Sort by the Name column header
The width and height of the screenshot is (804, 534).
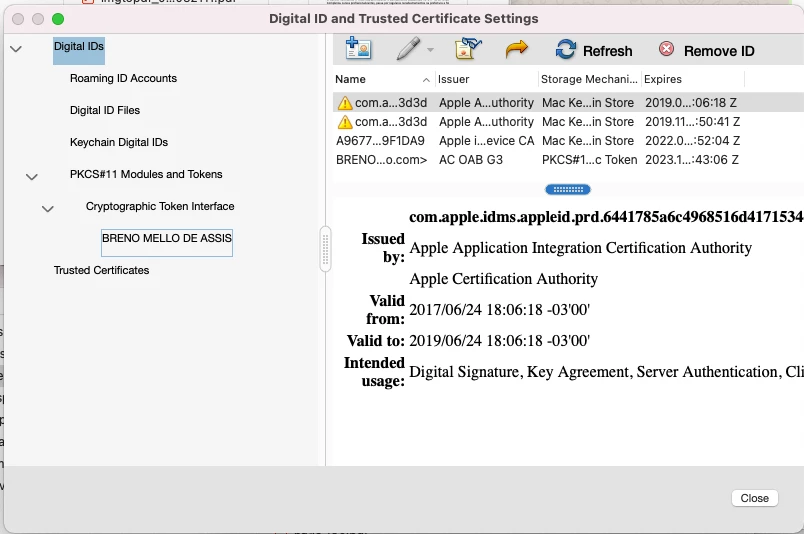[x=383, y=79]
